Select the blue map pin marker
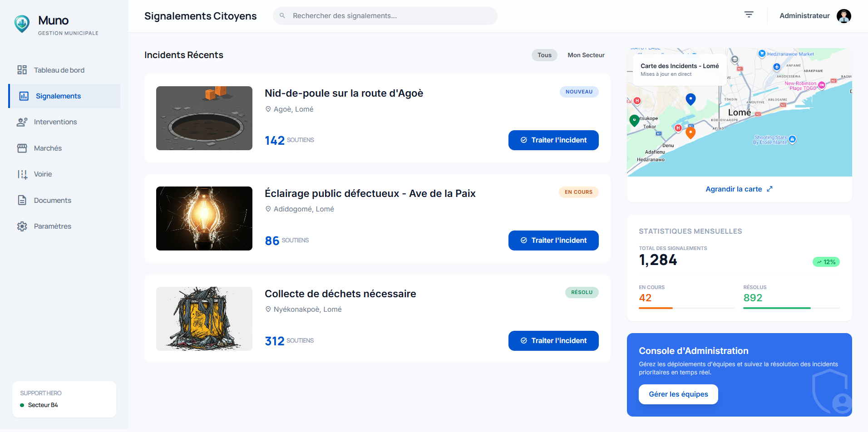 690,99
